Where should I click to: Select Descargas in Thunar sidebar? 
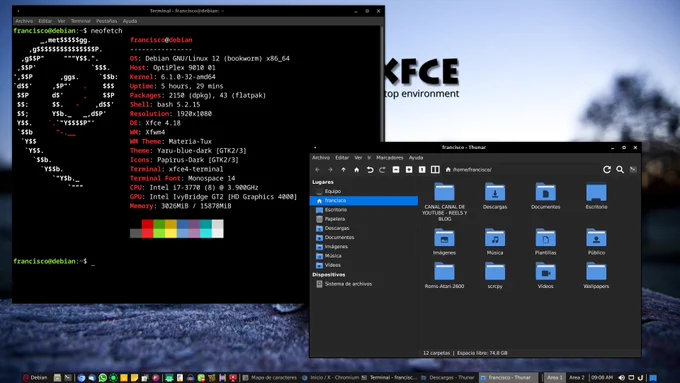tap(363, 228)
